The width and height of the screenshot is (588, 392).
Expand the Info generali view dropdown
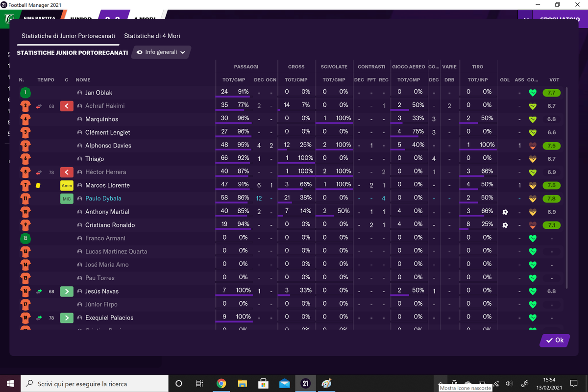pyautogui.click(x=161, y=52)
